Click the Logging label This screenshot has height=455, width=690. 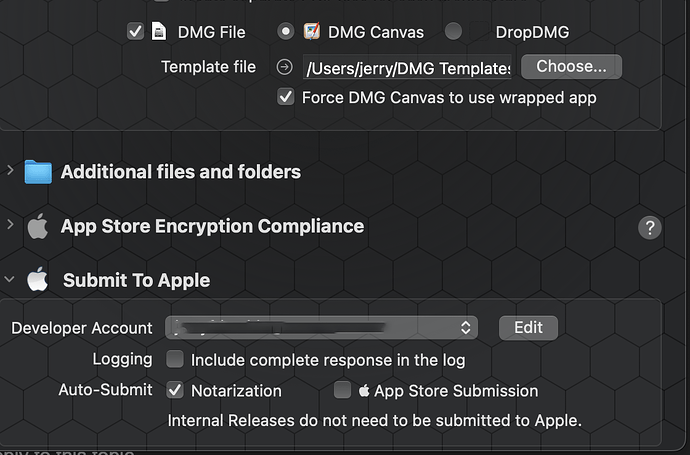click(122, 360)
